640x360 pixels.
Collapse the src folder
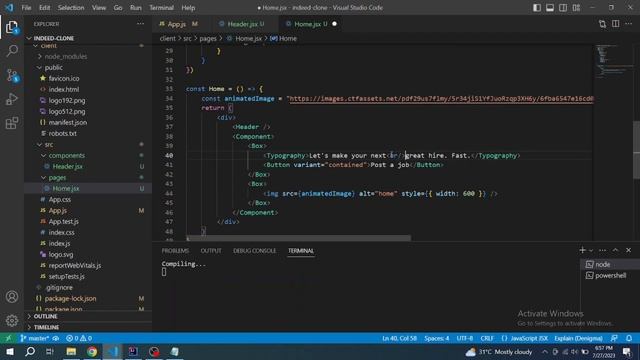coord(88,144)
